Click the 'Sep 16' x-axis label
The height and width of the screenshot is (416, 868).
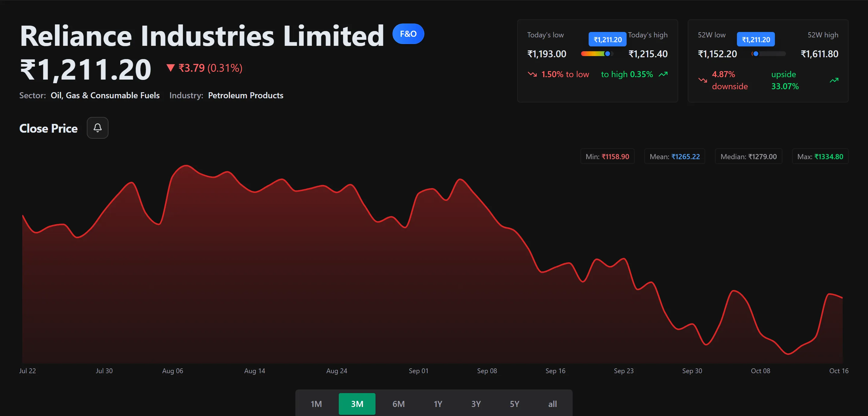coord(555,371)
